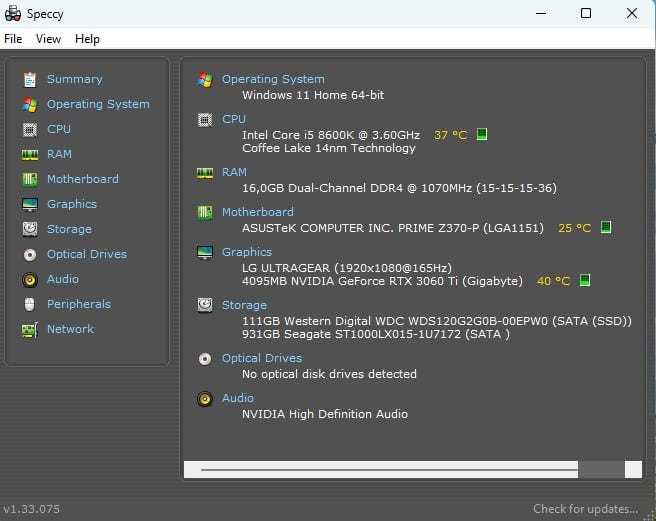Go to the CPU section in sidebar
This screenshot has width=656, height=521.
point(59,129)
